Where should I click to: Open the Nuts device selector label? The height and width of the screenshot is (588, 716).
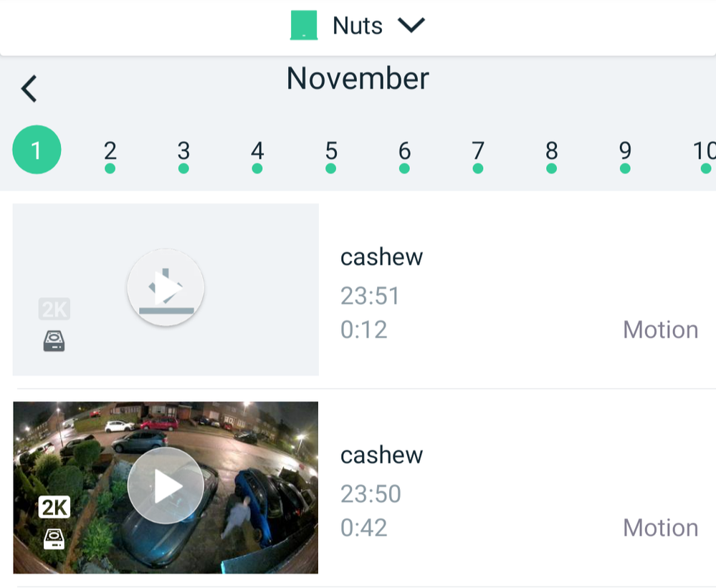click(x=358, y=26)
